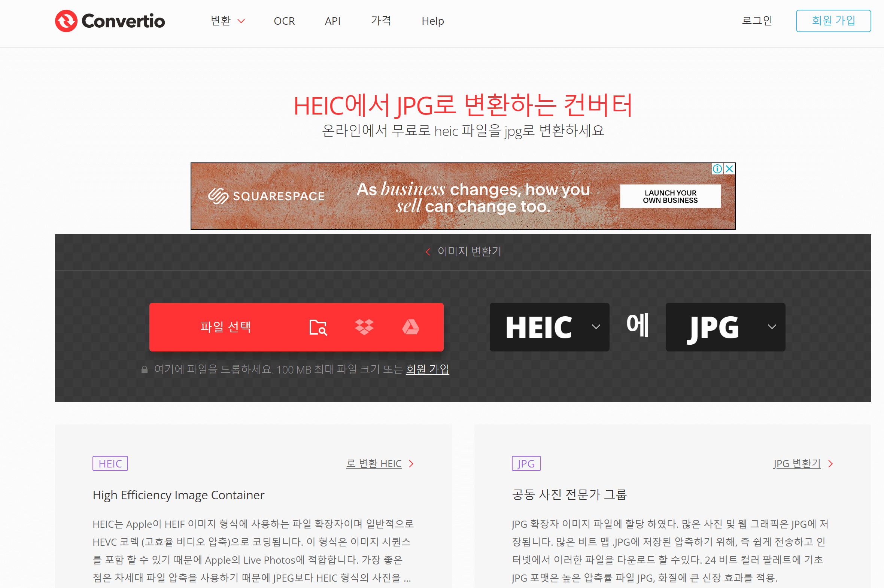Open the JPG target format dropdown
Screen dimensions: 884x588
click(x=724, y=327)
